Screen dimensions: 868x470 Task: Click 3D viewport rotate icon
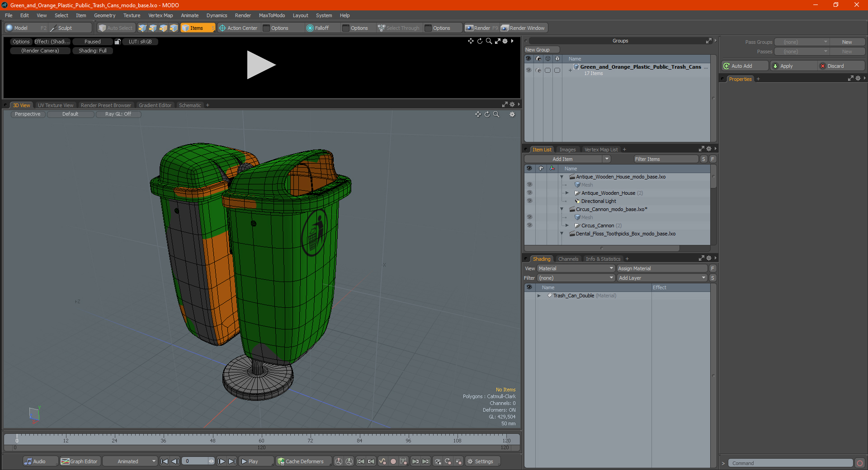[x=487, y=114]
